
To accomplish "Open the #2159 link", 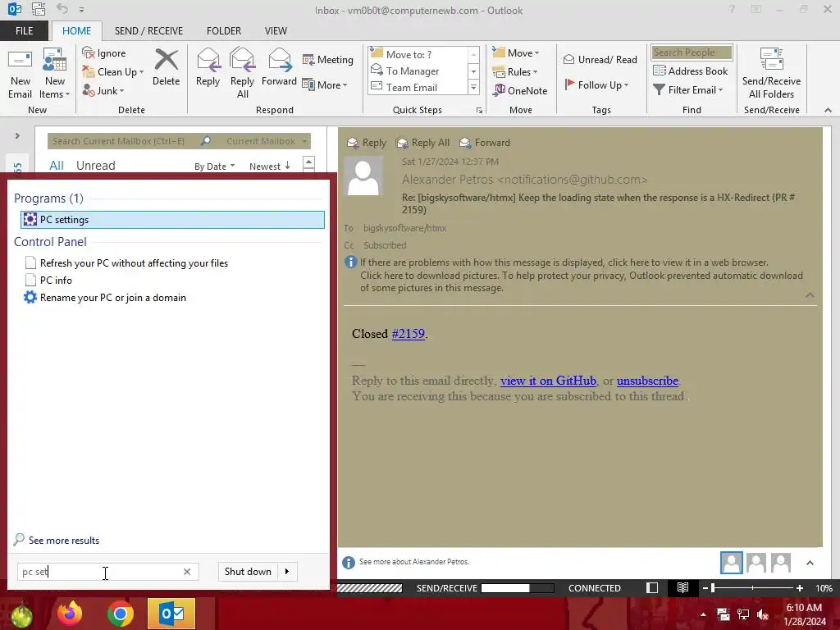I will coord(409,334).
